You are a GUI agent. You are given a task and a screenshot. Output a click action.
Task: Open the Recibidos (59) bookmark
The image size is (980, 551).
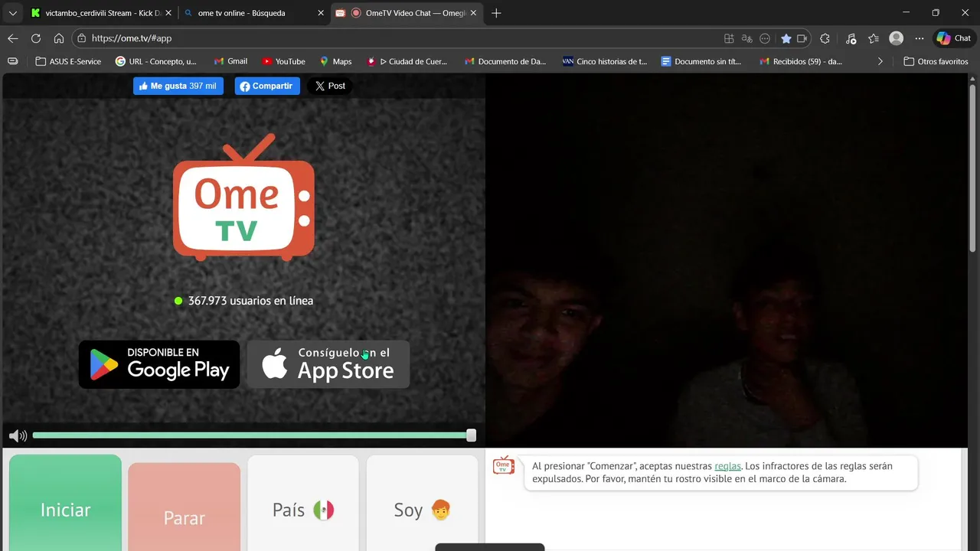coord(801,61)
